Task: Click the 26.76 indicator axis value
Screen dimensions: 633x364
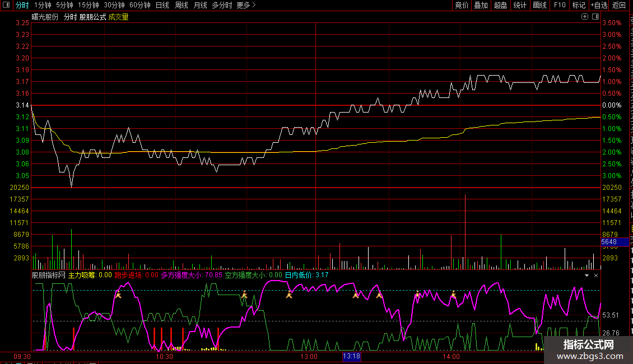Action: [x=611, y=333]
